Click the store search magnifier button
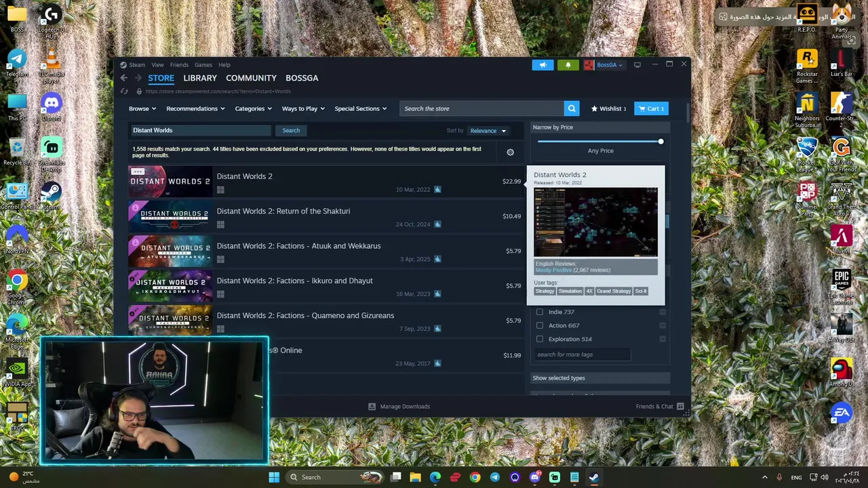This screenshot has height=488, width=868. point(572,108)
